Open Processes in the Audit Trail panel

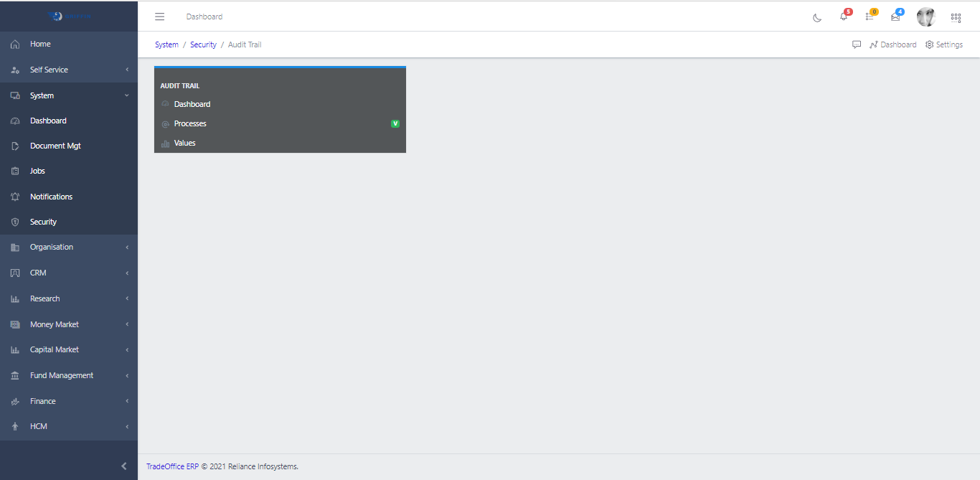click(190, 123)
